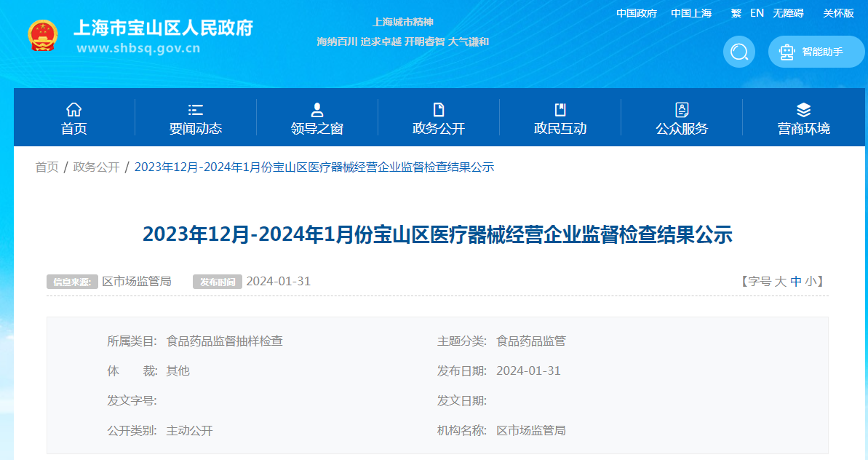Enable 无障碍 accessibility mode
Image resolution: width=868 pixels, height=460 pixels.
pos(788,13)
